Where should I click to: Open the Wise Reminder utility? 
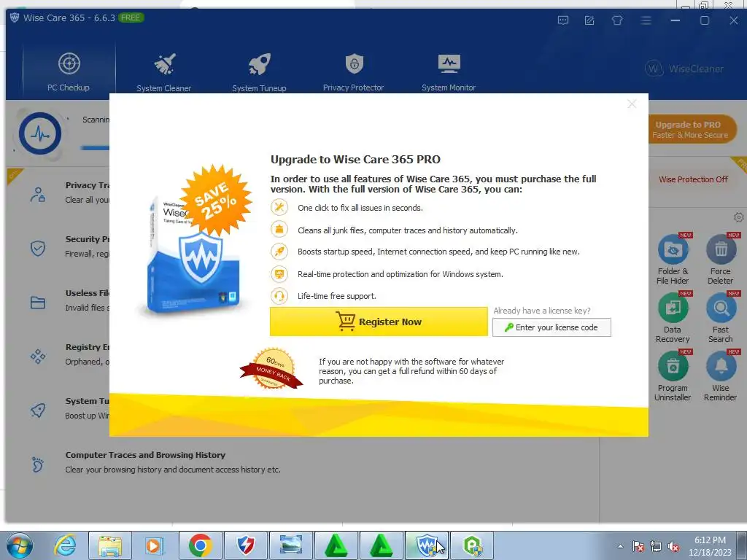coord(720,377)
